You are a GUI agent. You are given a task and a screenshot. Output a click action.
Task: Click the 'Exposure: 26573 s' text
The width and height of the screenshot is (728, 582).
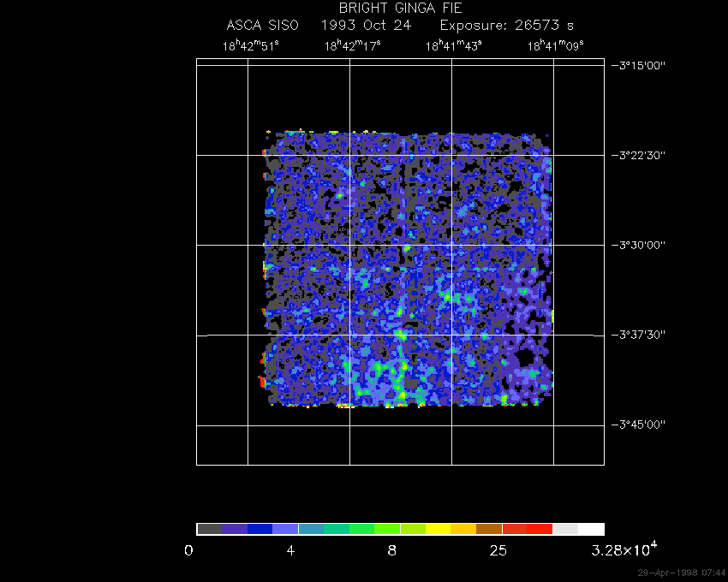tap(504, 26)
